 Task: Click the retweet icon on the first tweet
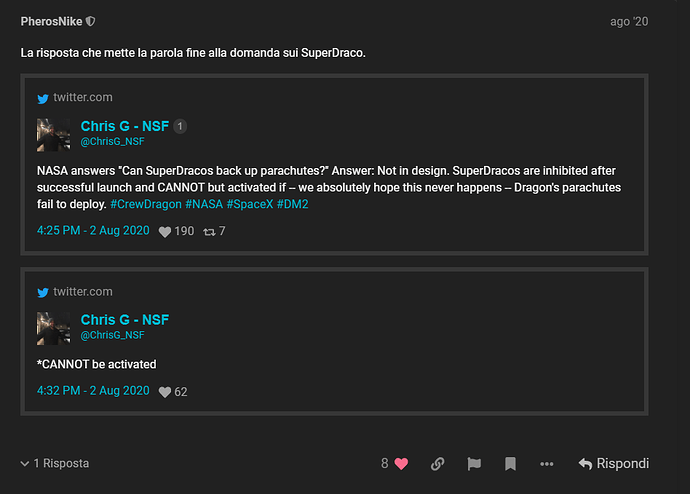tap(209, 231)
